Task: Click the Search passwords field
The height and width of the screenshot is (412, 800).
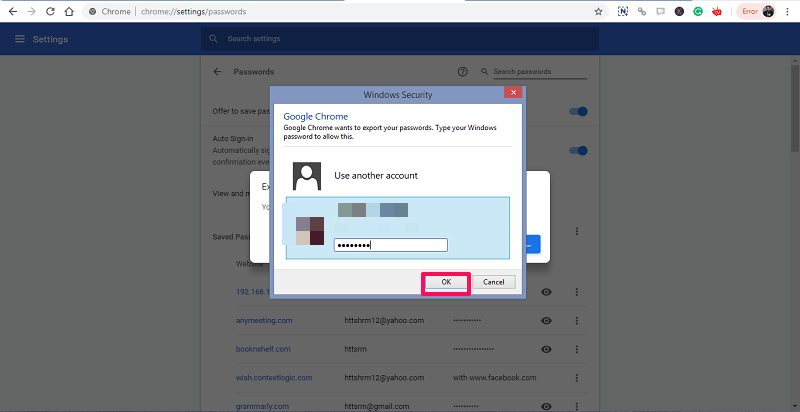Action: pyautogui.click(x=540, y=72)
